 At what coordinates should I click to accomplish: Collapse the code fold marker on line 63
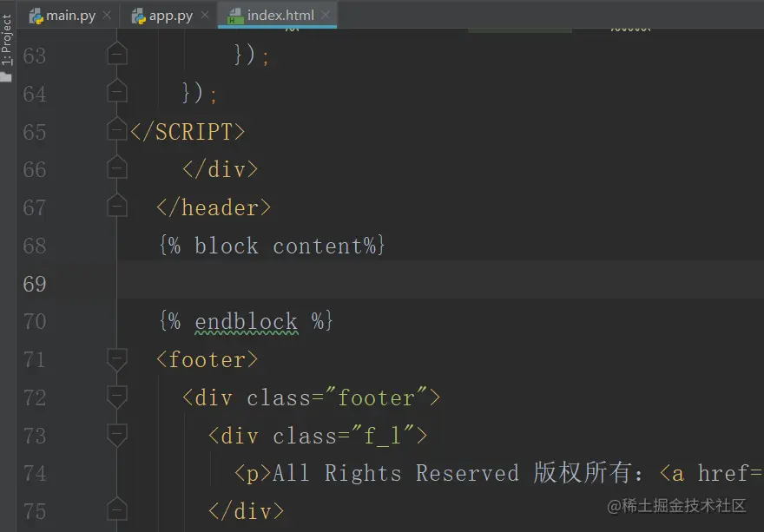pos(117,54)
